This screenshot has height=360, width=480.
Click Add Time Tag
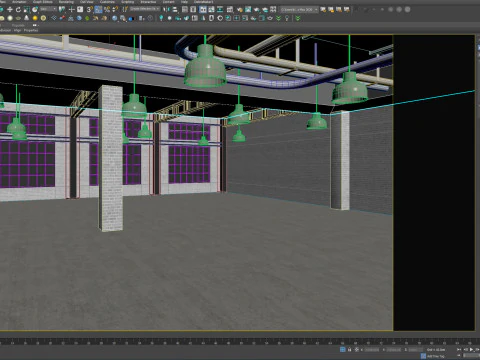pos(436,356)
